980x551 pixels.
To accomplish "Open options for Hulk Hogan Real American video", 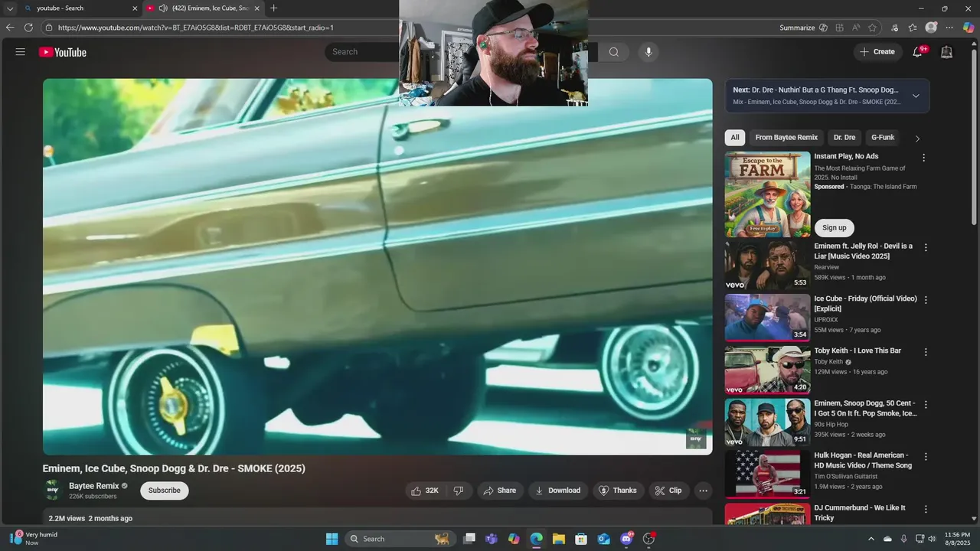I will coord(926,456).
